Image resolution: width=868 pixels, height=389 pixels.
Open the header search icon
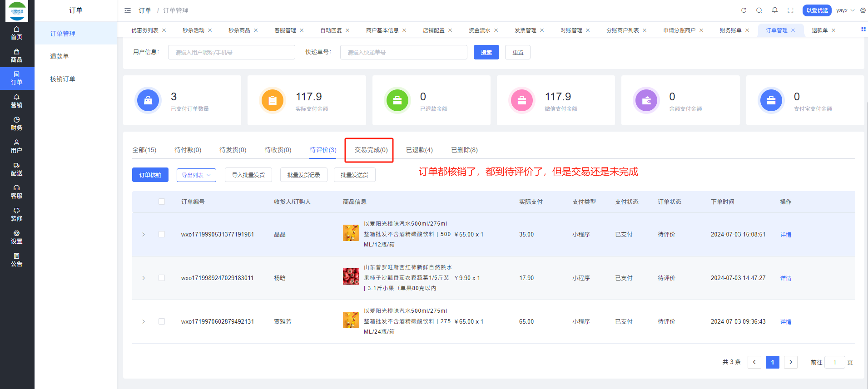(x=759, y=10)
